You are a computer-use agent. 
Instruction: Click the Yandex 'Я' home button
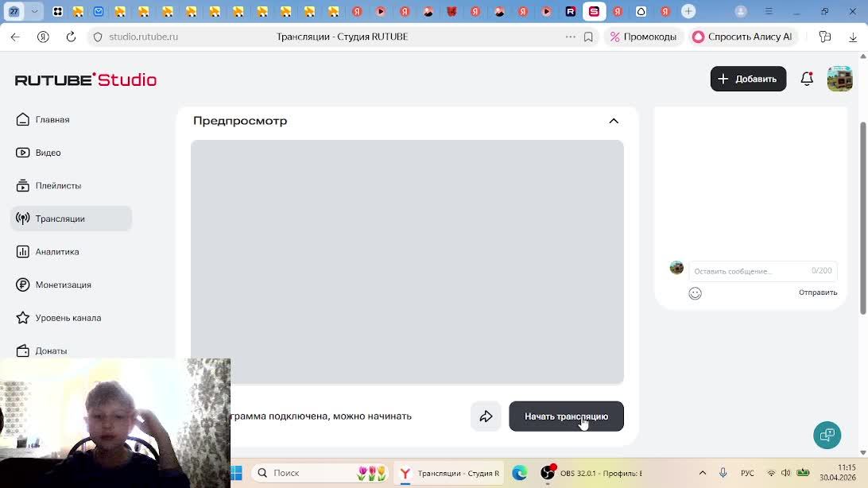click(x=43, y=37)
